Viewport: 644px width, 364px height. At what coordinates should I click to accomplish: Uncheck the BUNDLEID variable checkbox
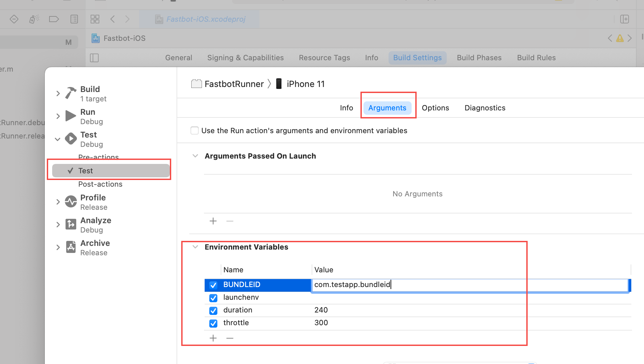click(x=213, y=285)
